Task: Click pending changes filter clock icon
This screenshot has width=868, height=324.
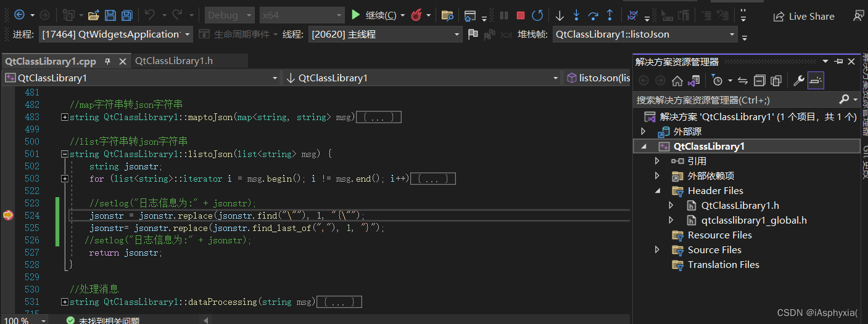Action: pos(717,81)
